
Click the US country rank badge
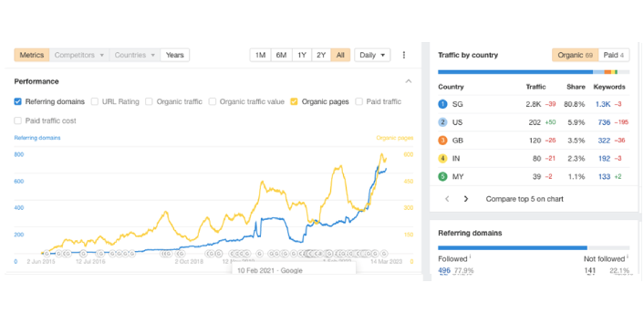442,122
